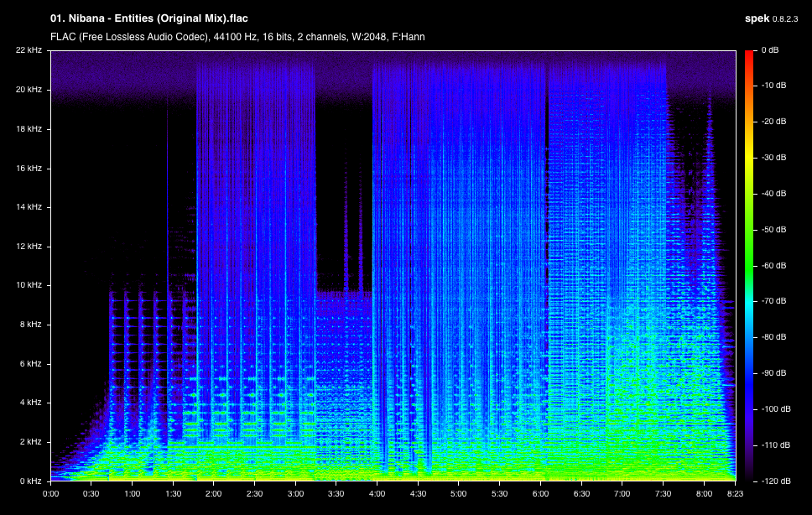Click the -30 dB color scale label
The height and width of the screenshot is (515, 812).
773,158
